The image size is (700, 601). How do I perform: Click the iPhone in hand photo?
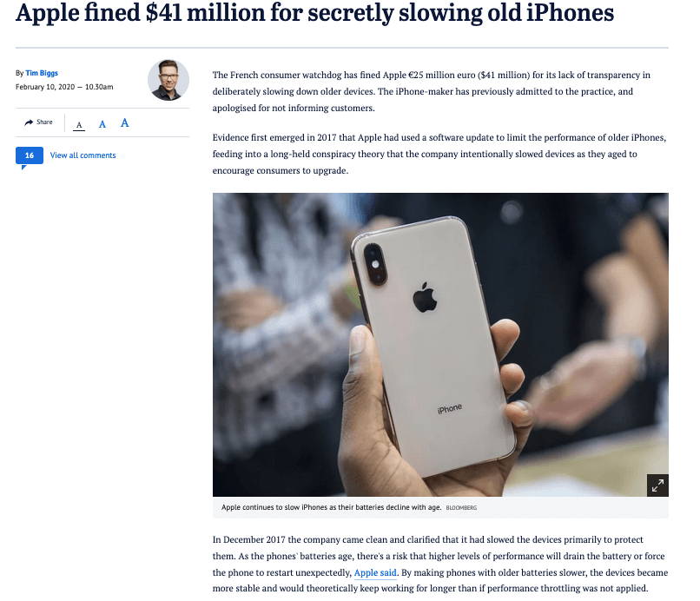pos(440,344)
